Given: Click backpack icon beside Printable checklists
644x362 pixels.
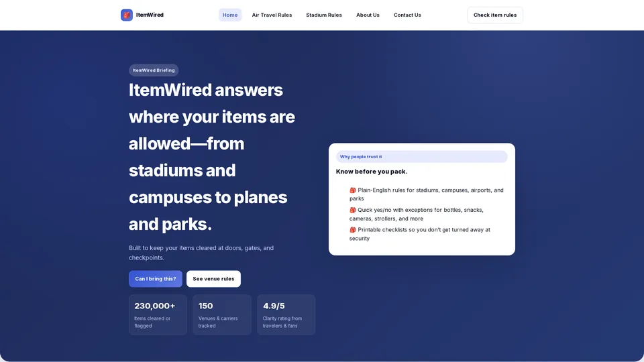Looking at the screenshot, I should (x=352, y=230).
